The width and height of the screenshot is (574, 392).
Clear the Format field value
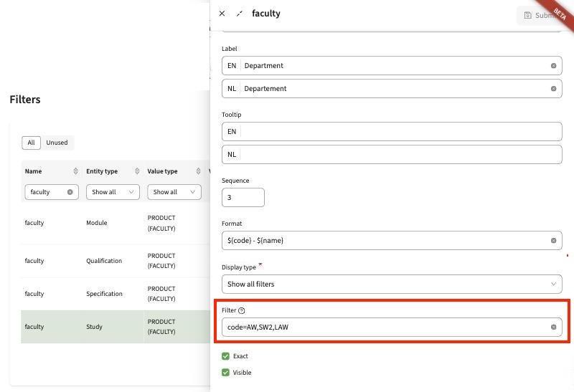(553, 241)
